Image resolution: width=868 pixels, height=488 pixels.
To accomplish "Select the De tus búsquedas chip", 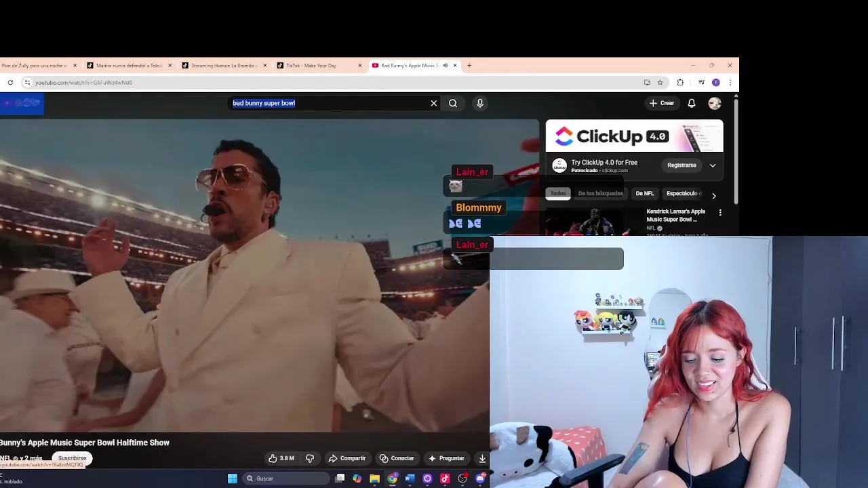I will pos(600,193).
